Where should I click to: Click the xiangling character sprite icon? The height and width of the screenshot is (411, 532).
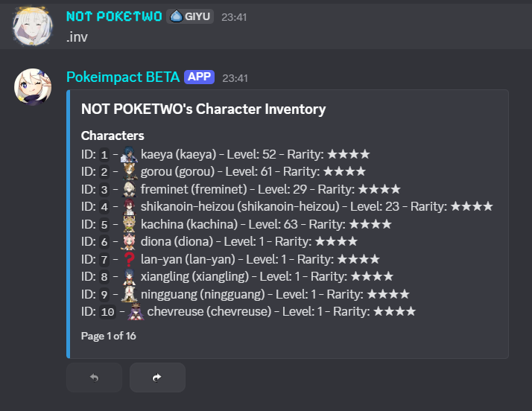128,276
